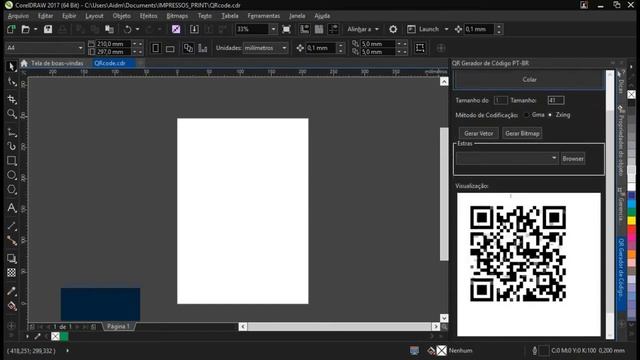This screenshot has width=640, height=360.
Task: Select the Parallel Dimension tool
Action: pos(11,226)
